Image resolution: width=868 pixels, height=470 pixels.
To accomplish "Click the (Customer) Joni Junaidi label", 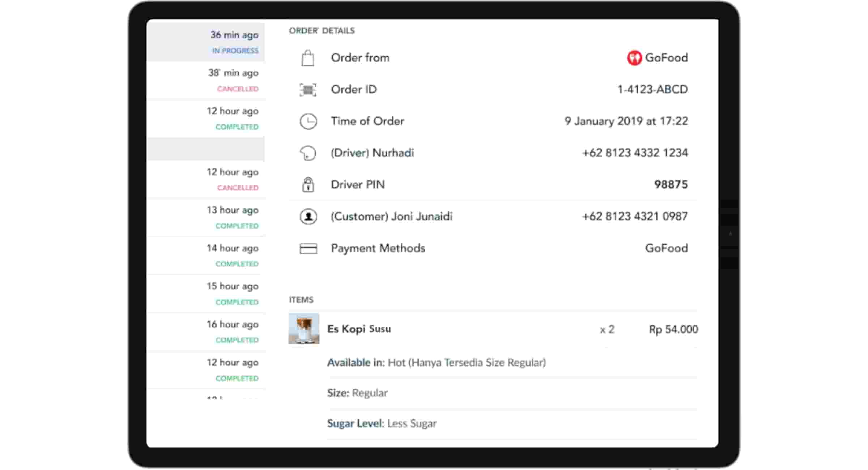I will [x=391, y=217].
